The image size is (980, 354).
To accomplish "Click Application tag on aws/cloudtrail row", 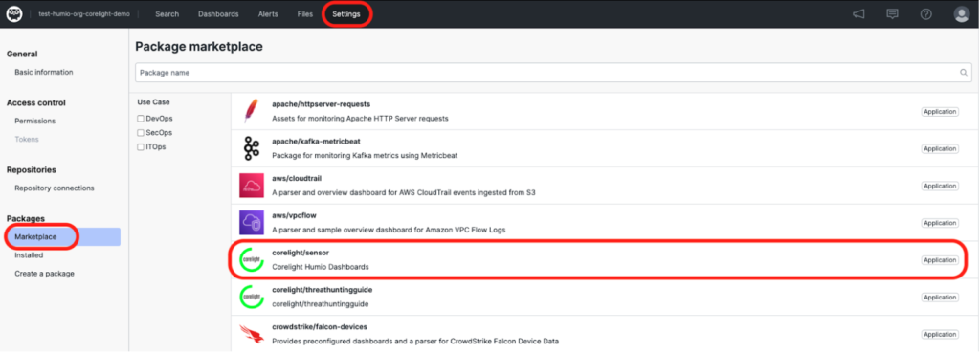I will pos(940,186).
